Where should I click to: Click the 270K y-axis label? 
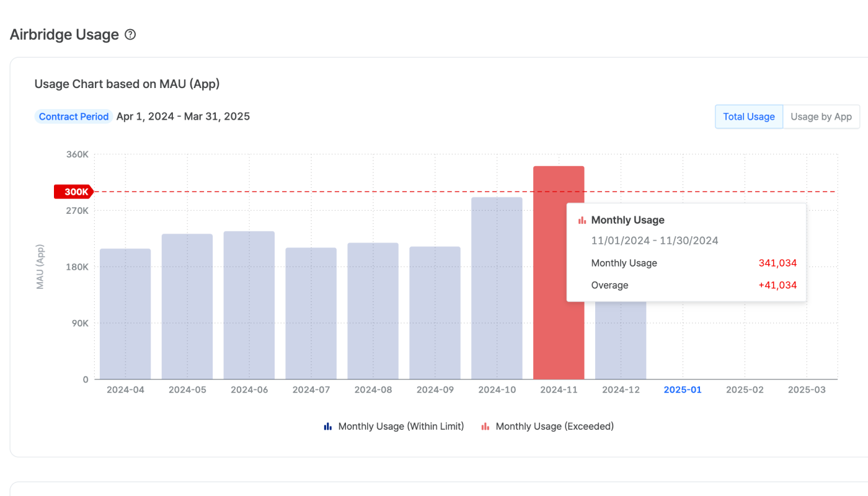pos(77,210)
